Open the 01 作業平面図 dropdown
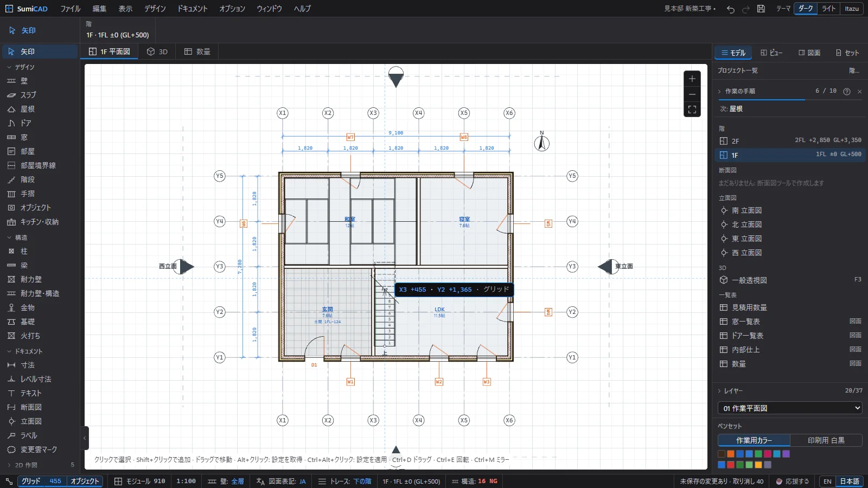Viewport: 868px width, 488px height. [x=790, y=408]
